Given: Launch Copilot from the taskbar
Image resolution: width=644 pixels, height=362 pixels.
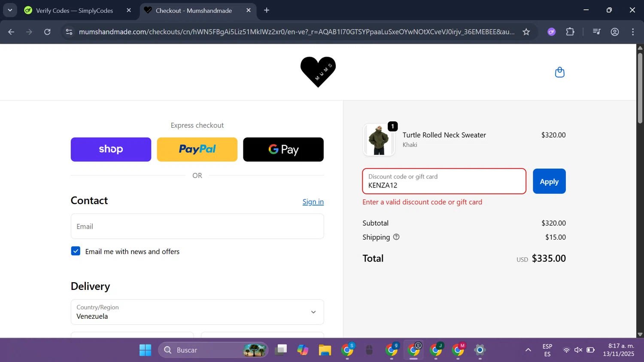Looking at the screenshot, I should pos(303,350).
